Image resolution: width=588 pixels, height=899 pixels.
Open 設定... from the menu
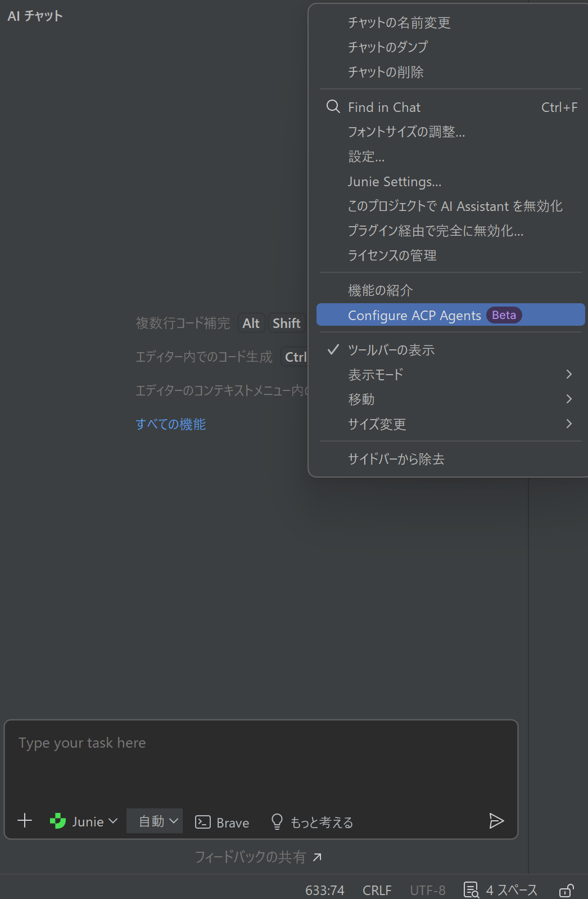pyautogui.click(x=450, y=156)
